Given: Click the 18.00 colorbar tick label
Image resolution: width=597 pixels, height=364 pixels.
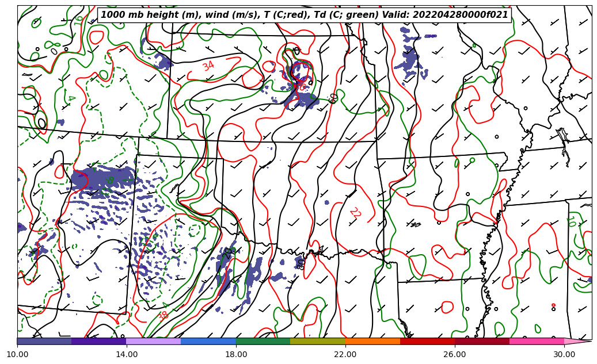Looking at the screenshot, I should [235, 354].
